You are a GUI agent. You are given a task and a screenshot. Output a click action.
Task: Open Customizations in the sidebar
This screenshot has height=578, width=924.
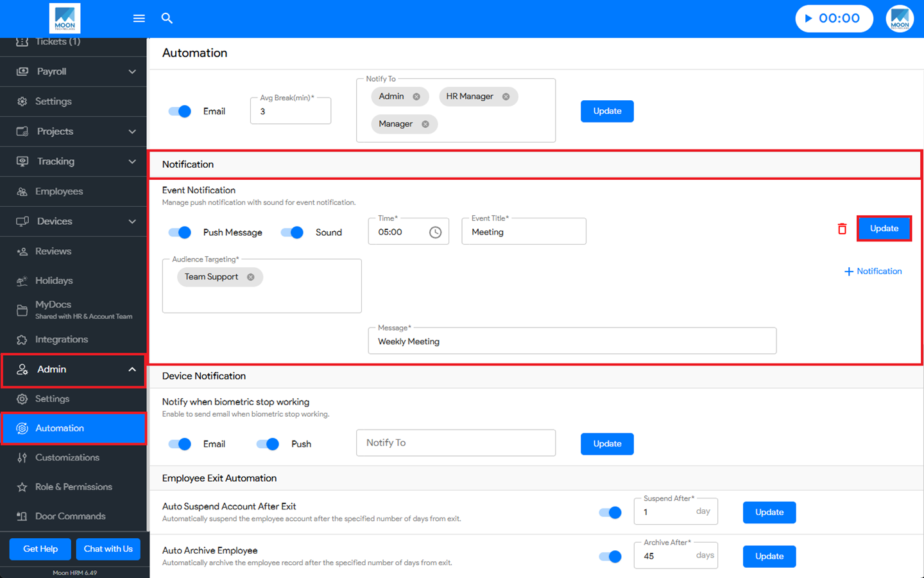(x=67, y=458)
